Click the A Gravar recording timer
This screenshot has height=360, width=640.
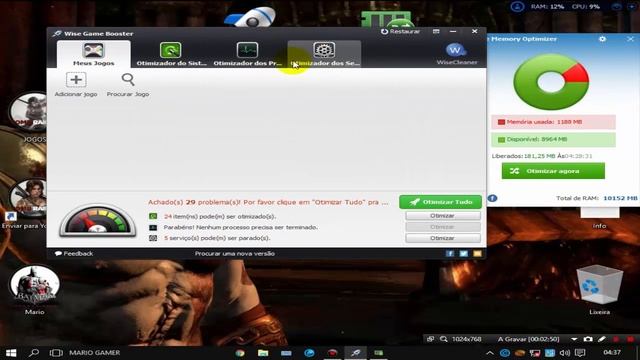click(529, 339)
